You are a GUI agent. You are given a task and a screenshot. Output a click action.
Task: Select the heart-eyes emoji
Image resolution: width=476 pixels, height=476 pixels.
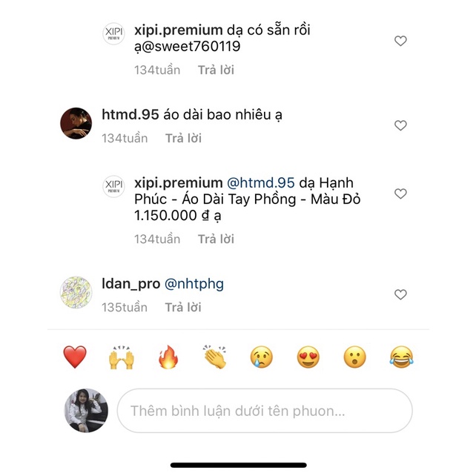click(308, 358)
